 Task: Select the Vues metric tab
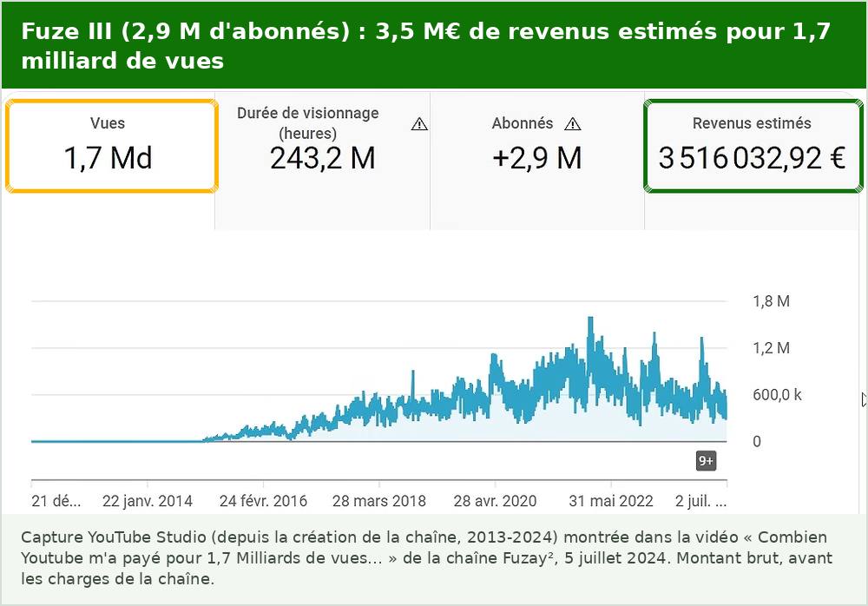[112, 146]
